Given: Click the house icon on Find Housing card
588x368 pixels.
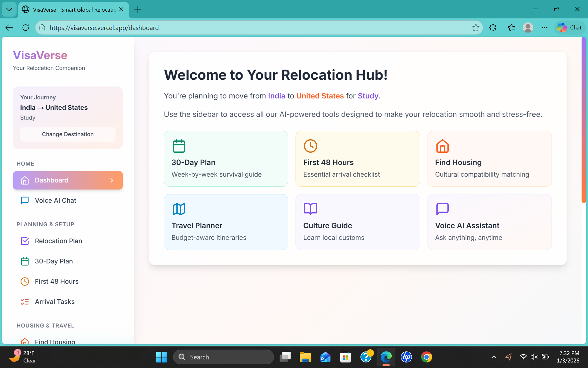Looking at the screenshot, I should pos(442,146).
